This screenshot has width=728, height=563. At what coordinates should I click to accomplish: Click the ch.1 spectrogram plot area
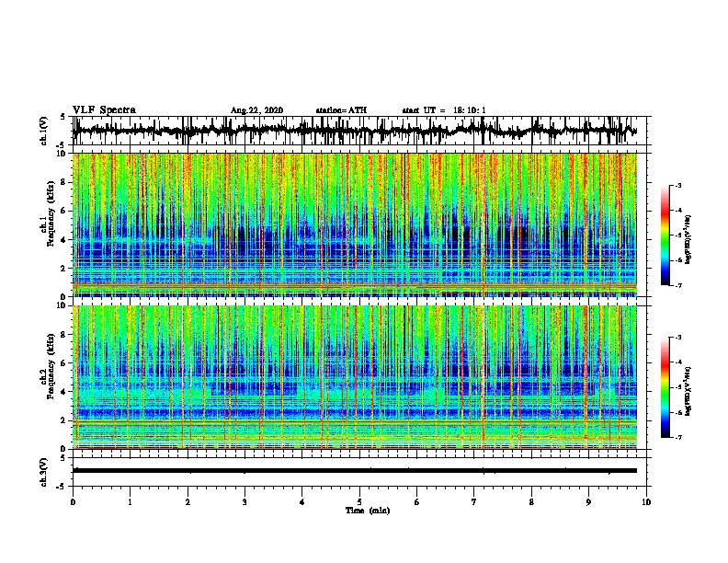click(355, 224)
